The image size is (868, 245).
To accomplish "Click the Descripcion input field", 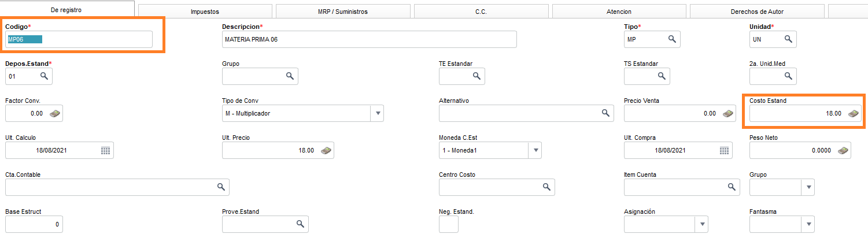I will [369, 39].
